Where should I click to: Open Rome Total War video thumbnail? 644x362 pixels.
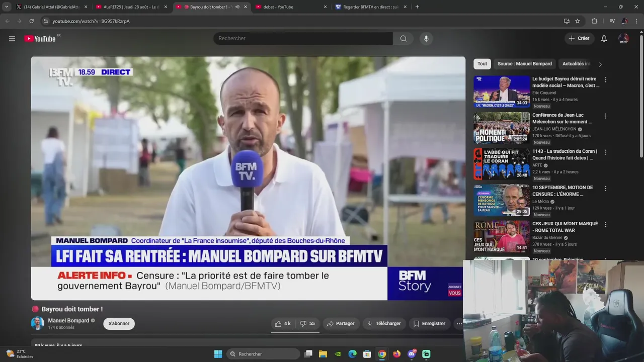502,236
